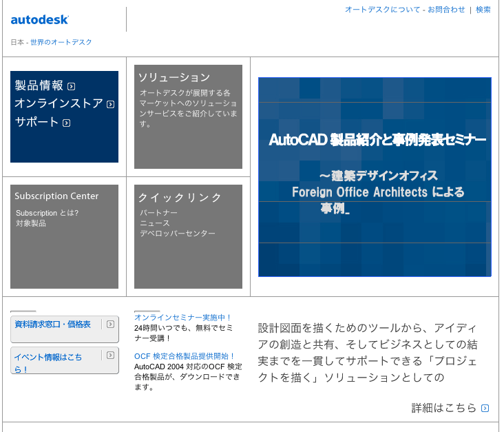Viewport: 504px width, 432px height.
Task: Open サポート menu item
Action: [x=36, y=122]
